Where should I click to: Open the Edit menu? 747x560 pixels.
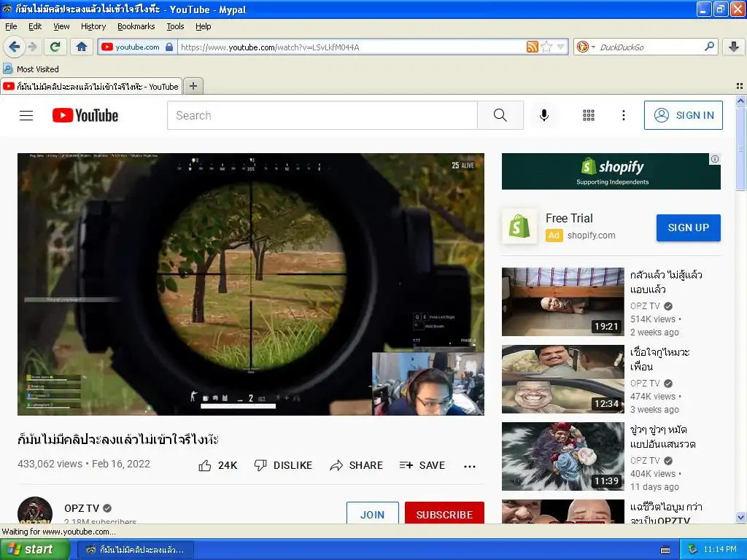35,26
